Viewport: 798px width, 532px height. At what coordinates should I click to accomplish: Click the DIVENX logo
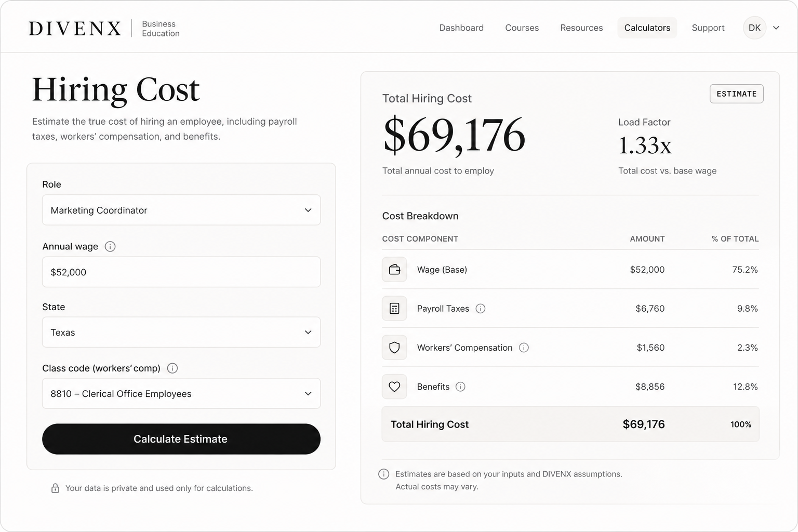pos(75,28)
